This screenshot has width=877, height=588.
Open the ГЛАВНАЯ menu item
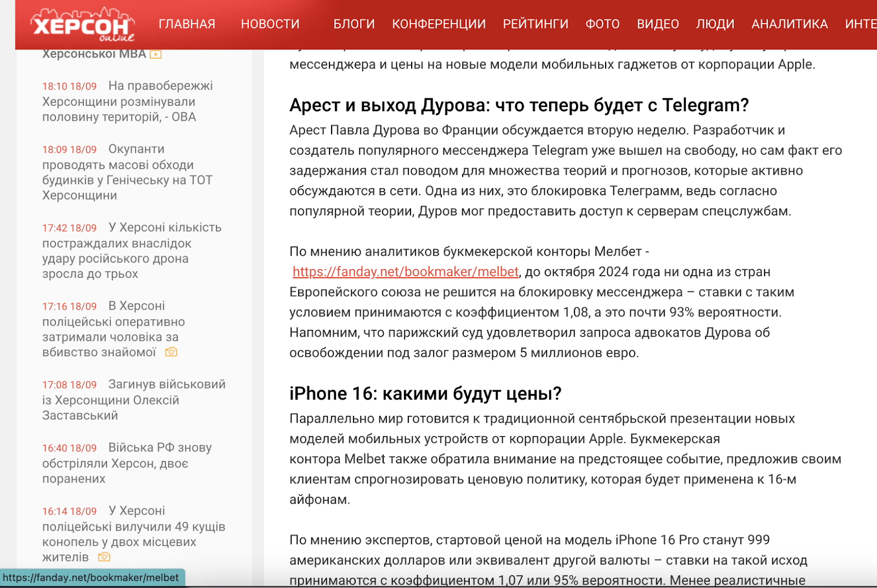point(187,24)
